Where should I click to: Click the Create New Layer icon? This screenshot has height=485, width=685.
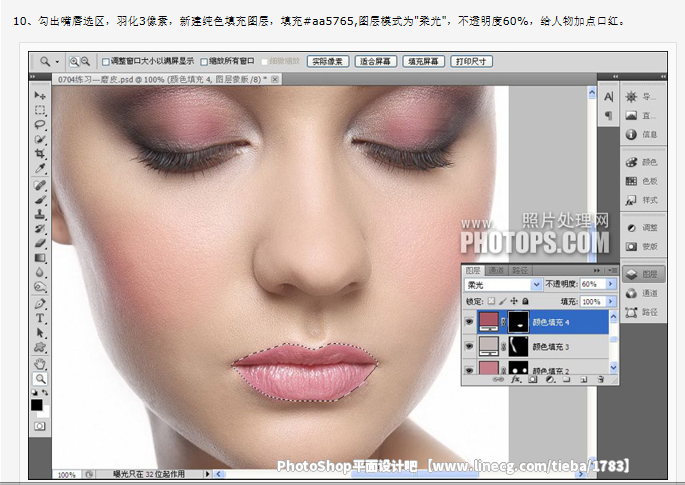click(583, 379)
